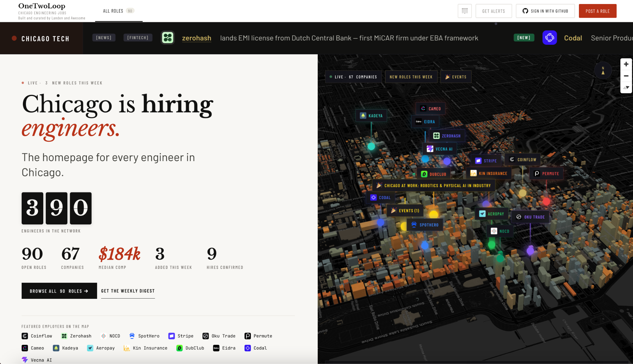Select the SpotHero map marker

coord(425,225)
